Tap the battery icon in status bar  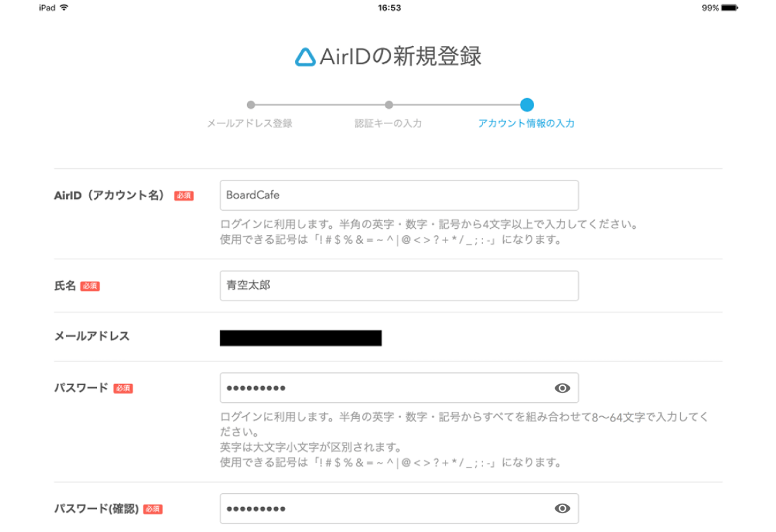pyautogui.click(x=730, y=8)
